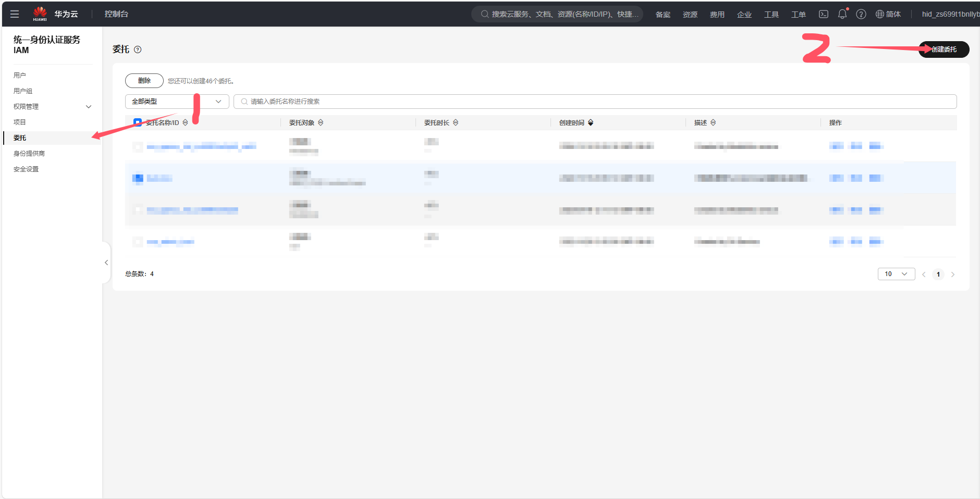Sort by 创建时间 column icon
The image size is (980, 499).
click(x=591, y=122)
